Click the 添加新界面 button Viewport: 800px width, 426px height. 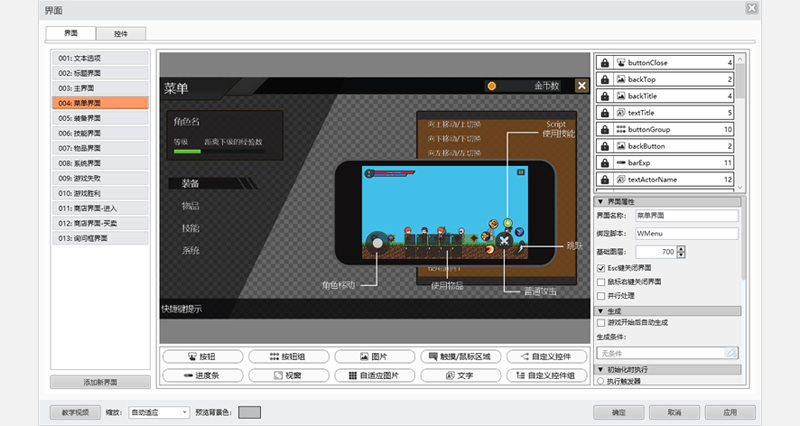pyautogui.click(x=100, y=382)
